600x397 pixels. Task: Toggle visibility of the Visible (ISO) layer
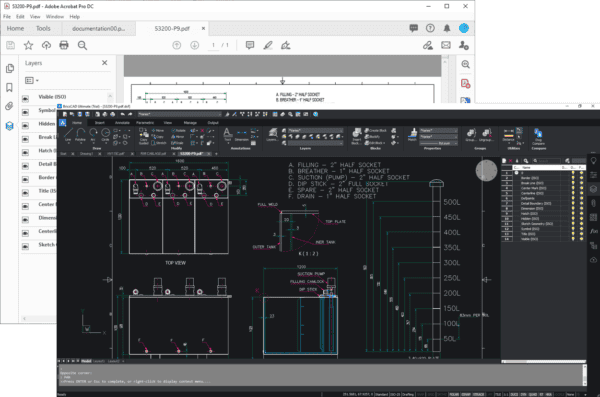point(25,98)
